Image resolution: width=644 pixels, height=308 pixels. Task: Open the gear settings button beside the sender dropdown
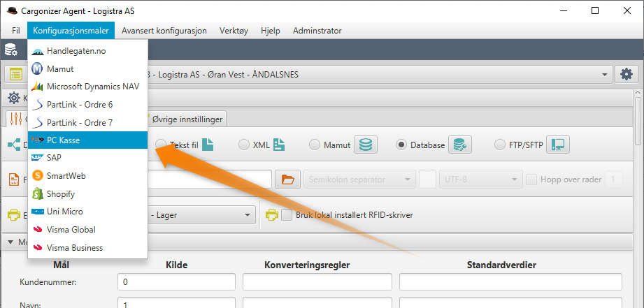coord(627,75)
